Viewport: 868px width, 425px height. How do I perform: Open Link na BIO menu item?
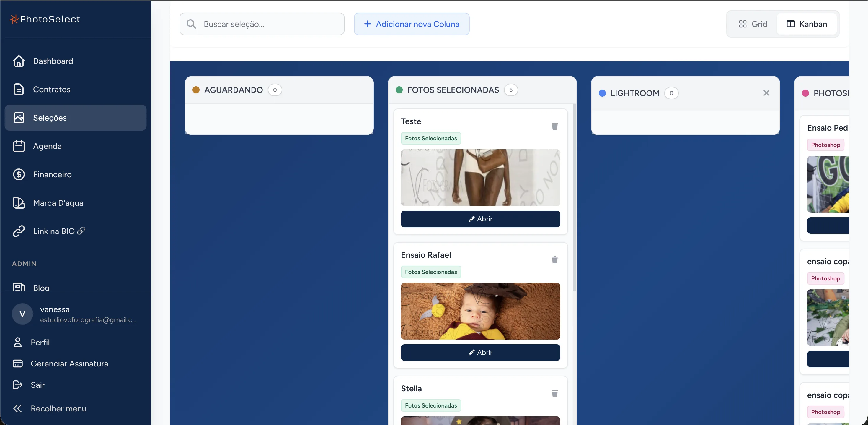(76, 231)
